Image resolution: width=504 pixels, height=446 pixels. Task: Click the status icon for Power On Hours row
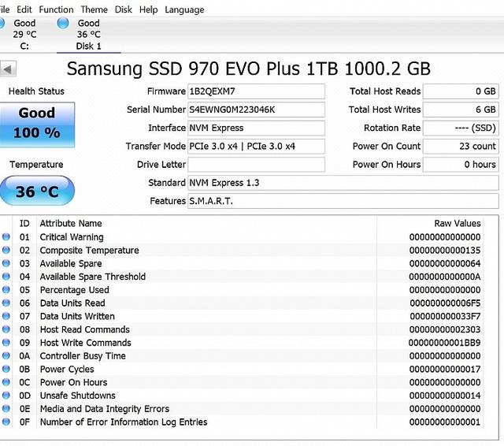pyautogui.click(x=6, y=382)
